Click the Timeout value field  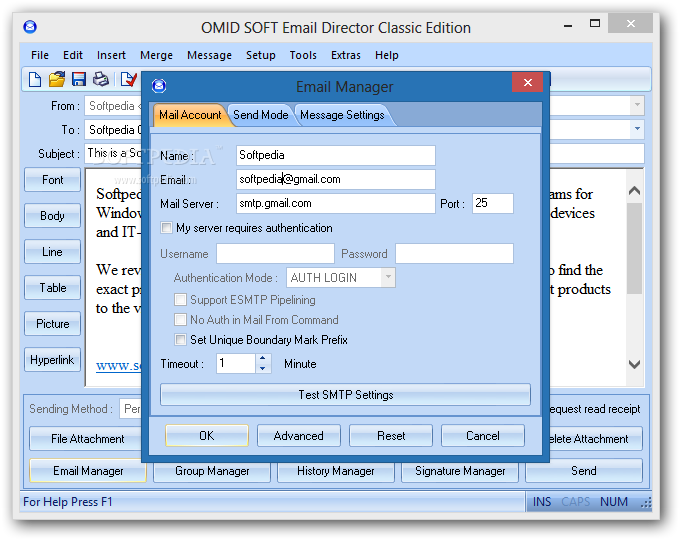236,363
